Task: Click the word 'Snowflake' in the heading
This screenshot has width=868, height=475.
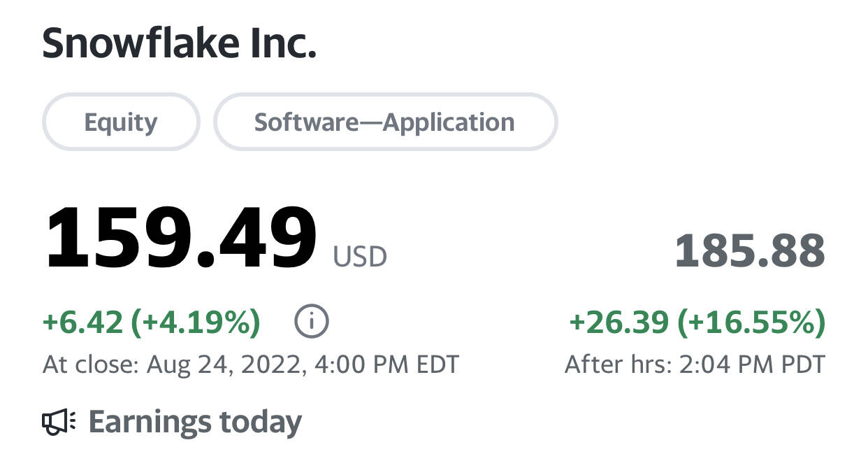Action: [x=131, y=43]
